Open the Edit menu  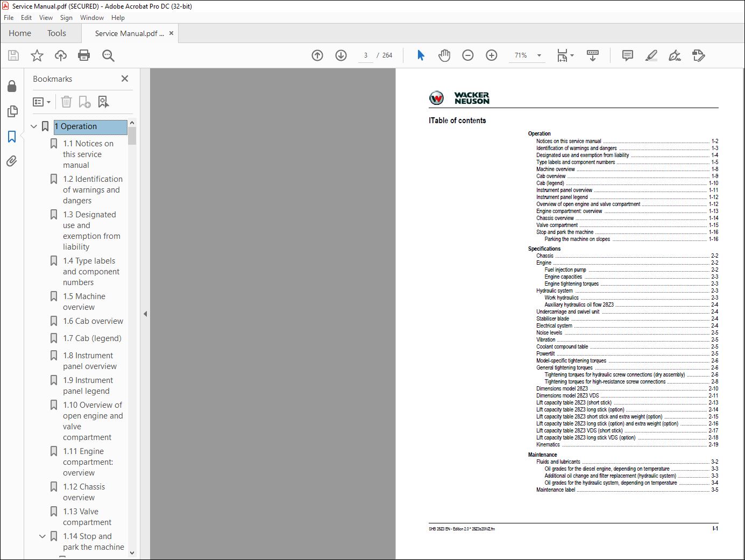click(26, 18)
